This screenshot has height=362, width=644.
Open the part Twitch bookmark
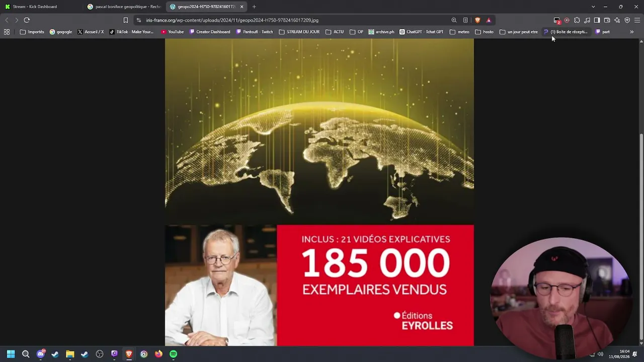(x=602, y=32)
